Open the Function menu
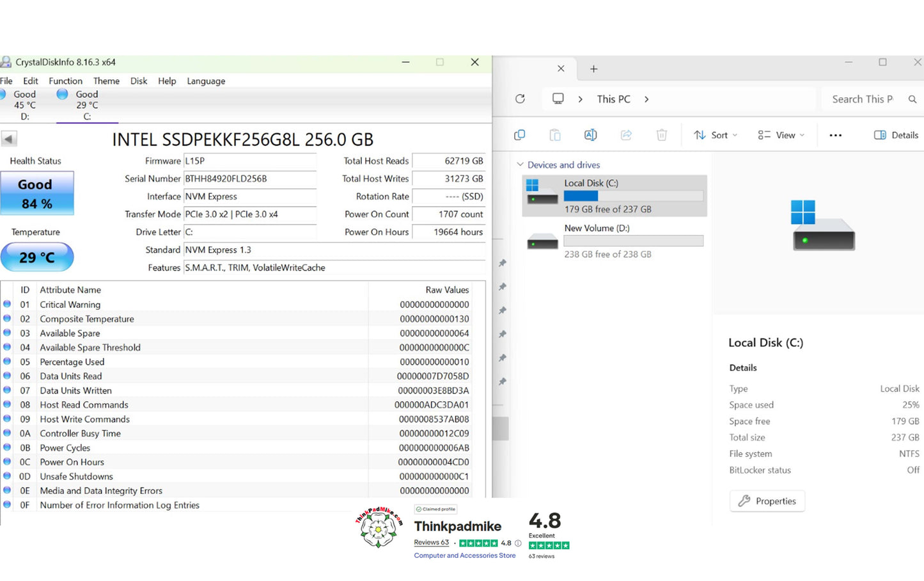The image size is (924, 581). pos(65,81)
